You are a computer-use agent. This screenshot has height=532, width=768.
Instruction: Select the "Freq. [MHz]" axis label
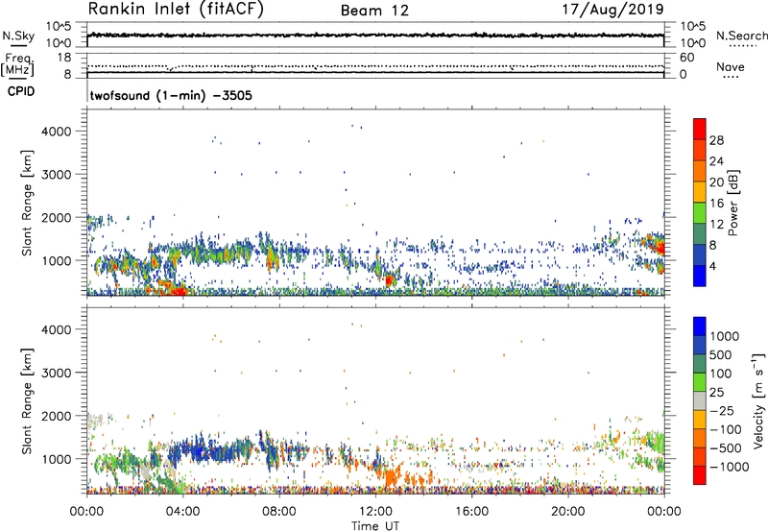coord(17,64)
